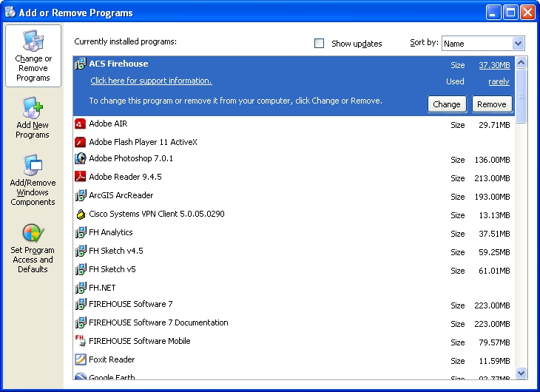This screenshot has width=540, height=392.
Task: Click the FH Sketch v5 icon
Action: (80, 269)
